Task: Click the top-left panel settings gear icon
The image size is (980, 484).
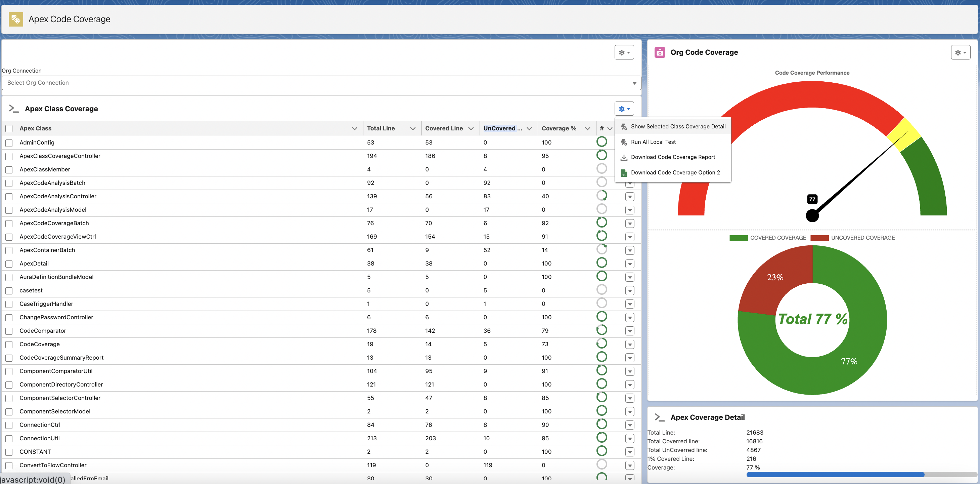Action: pyautogui.click(x=624, y=52)
